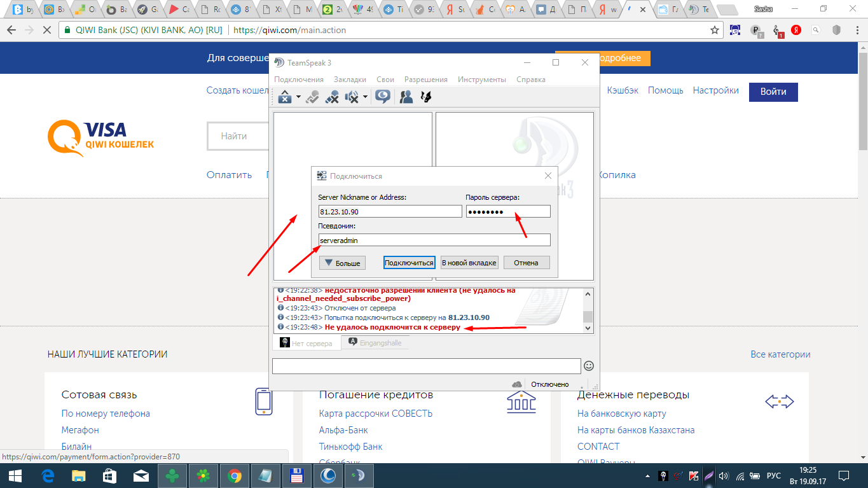Stop loading the page in Chrome
Screen dimensions: 868x488
tap(48, 30)
